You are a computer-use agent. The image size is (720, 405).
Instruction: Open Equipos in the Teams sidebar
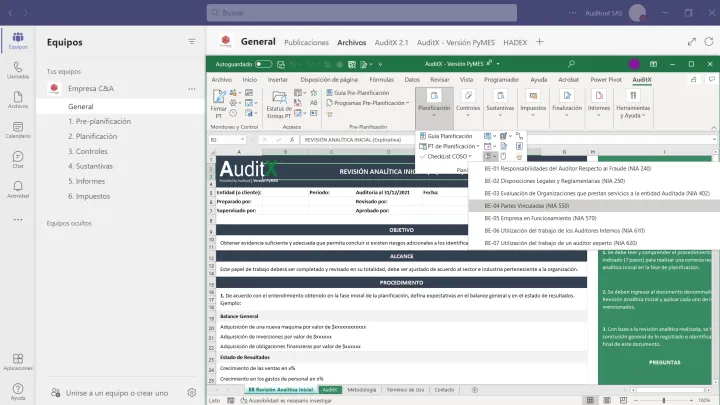[18, 40]
